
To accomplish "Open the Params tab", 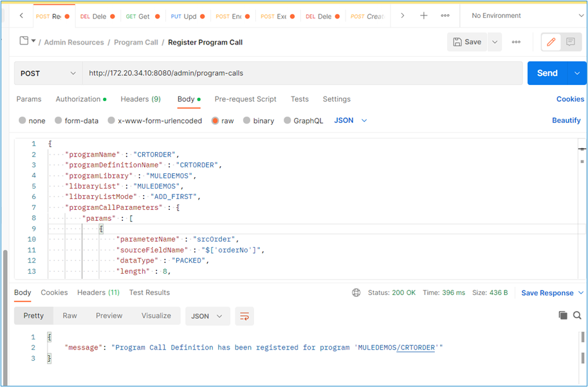I will click(29, 99).
